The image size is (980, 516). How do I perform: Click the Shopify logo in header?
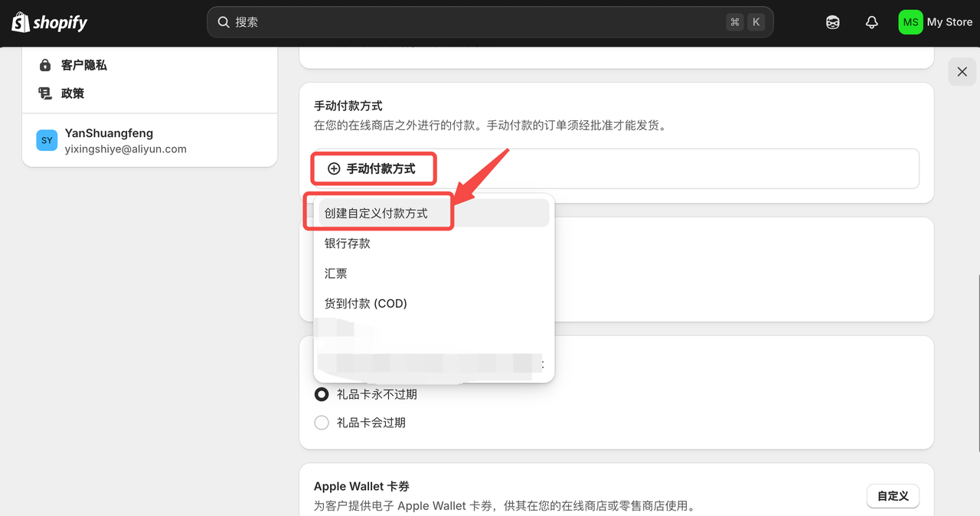[x=50, y=22]
